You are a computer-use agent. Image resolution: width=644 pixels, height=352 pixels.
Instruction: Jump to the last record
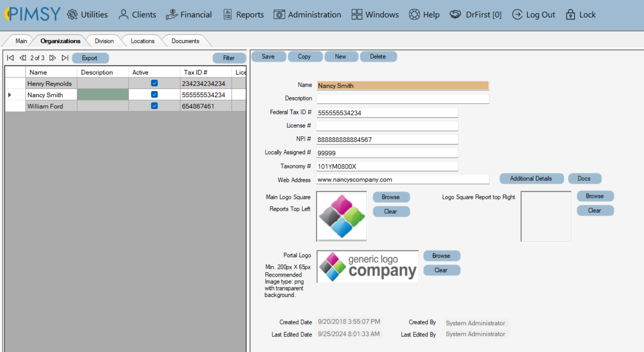pos(65,58)
